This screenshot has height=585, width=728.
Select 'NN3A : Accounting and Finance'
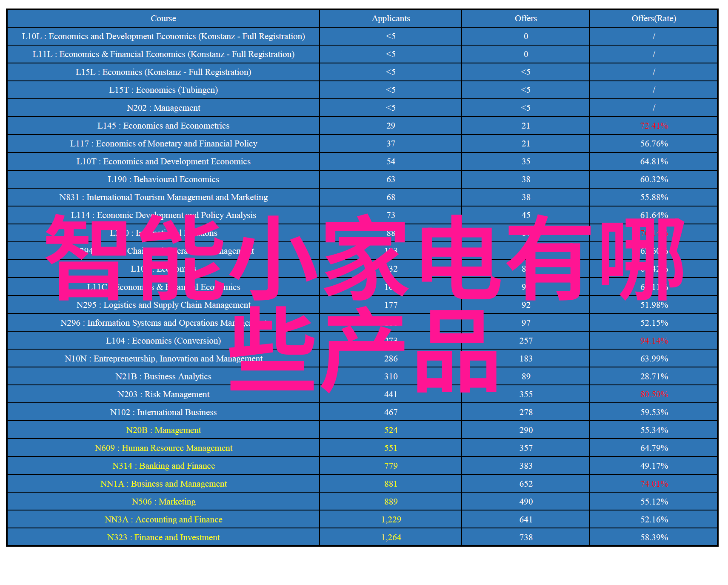coord(163,519)
